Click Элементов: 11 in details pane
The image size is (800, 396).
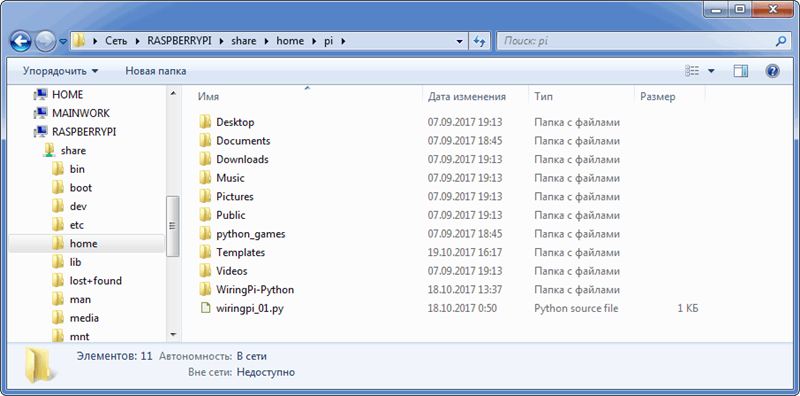(x=114, y=356)
